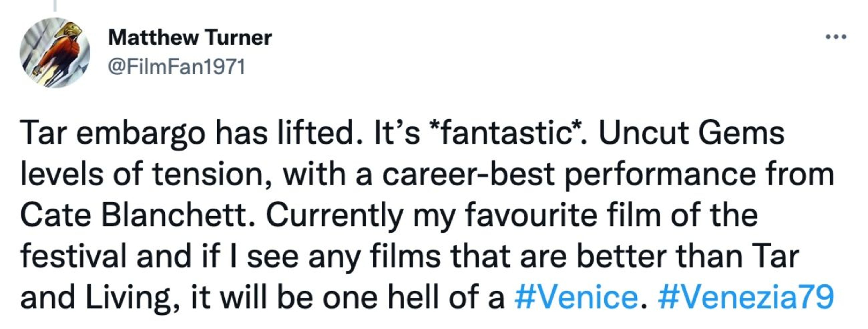Click the words 'Uncut Gems' in tweet
868x329 pixels.
(x=691, y=133)
